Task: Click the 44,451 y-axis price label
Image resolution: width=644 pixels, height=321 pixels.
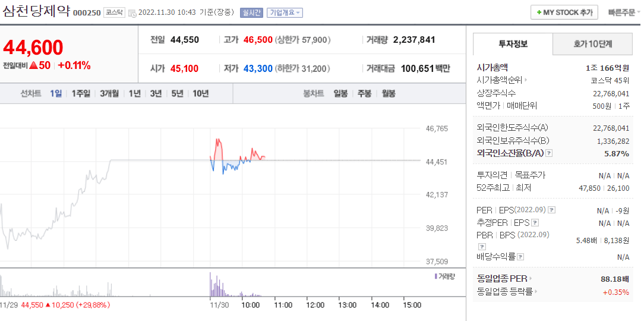Action: (437, 162)
